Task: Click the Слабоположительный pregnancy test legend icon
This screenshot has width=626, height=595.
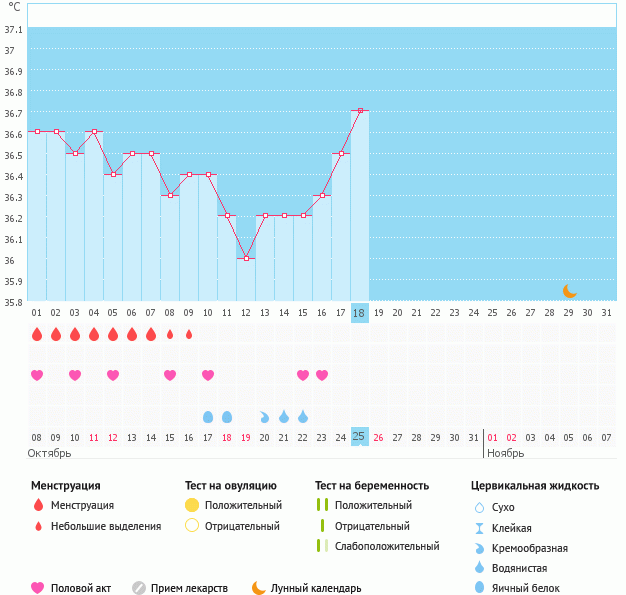Action: (x=321, y=546)
